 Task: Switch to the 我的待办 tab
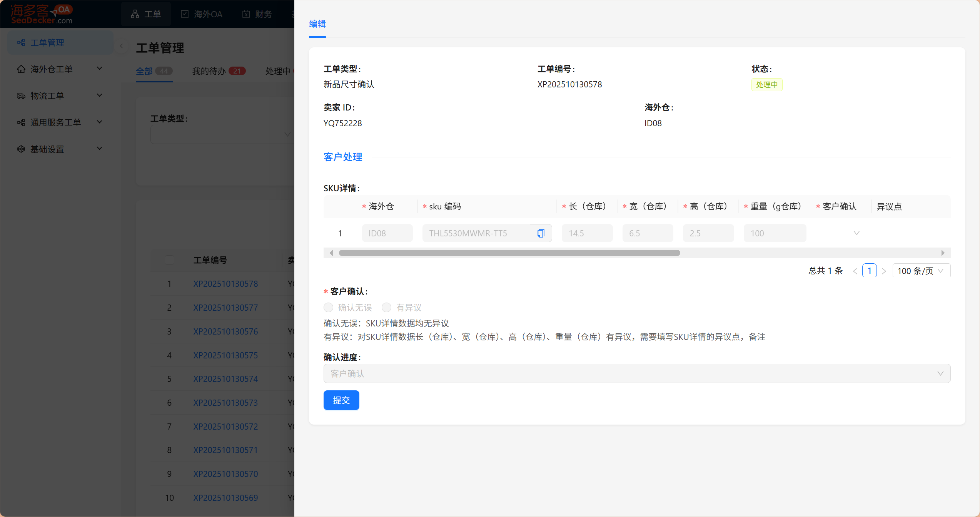click(x=209, y=71)
